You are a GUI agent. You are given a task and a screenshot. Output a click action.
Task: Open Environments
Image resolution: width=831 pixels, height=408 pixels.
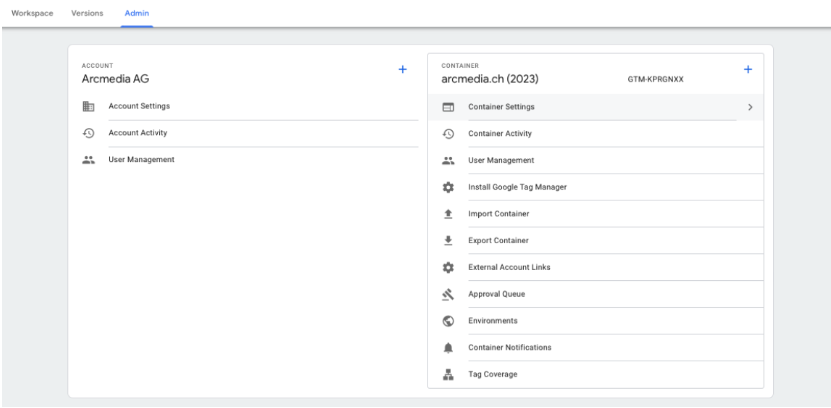[x=493, y=321]
